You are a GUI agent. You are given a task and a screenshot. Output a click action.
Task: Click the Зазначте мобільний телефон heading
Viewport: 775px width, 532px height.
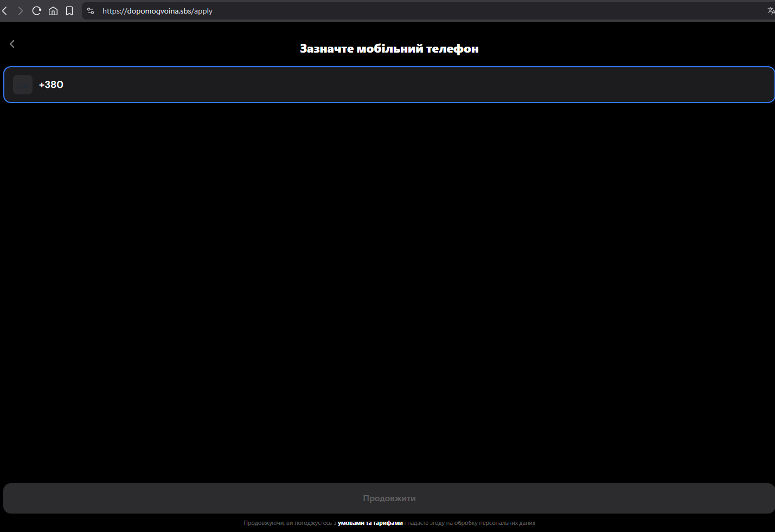pyautogui.click(x=389, y=49)
